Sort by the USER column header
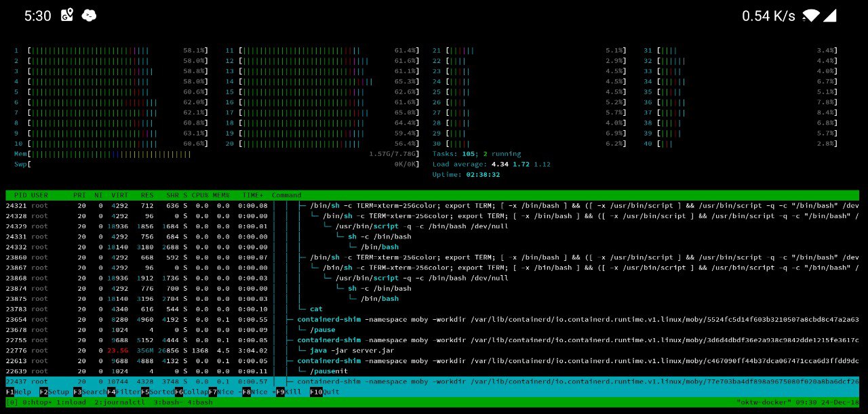Screen dimensions: 868x414 point(39,195)
